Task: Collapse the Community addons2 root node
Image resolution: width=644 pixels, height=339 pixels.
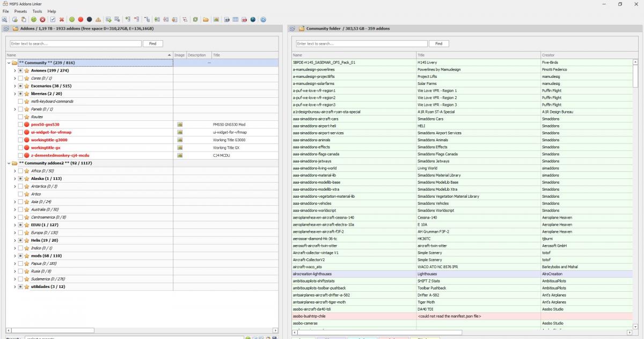Action: pyautogui.click(x=9, y=163)
